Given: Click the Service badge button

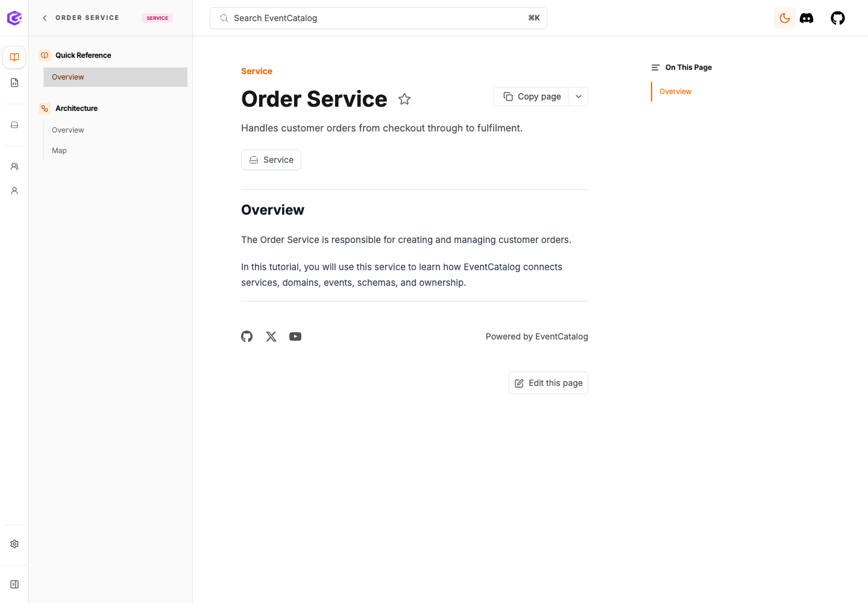Looking at the screenshot, I should [271, 160].
